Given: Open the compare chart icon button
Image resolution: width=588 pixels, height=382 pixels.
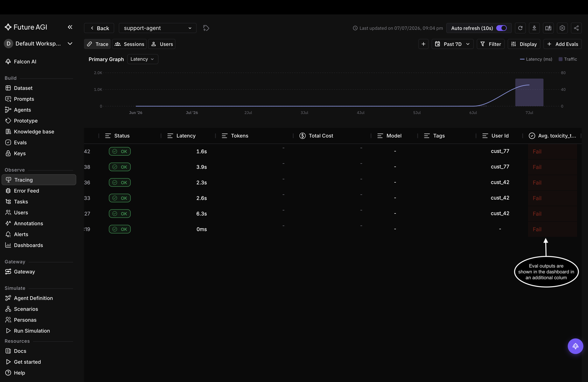Looking at the screenshot, I should pos(548,28).
